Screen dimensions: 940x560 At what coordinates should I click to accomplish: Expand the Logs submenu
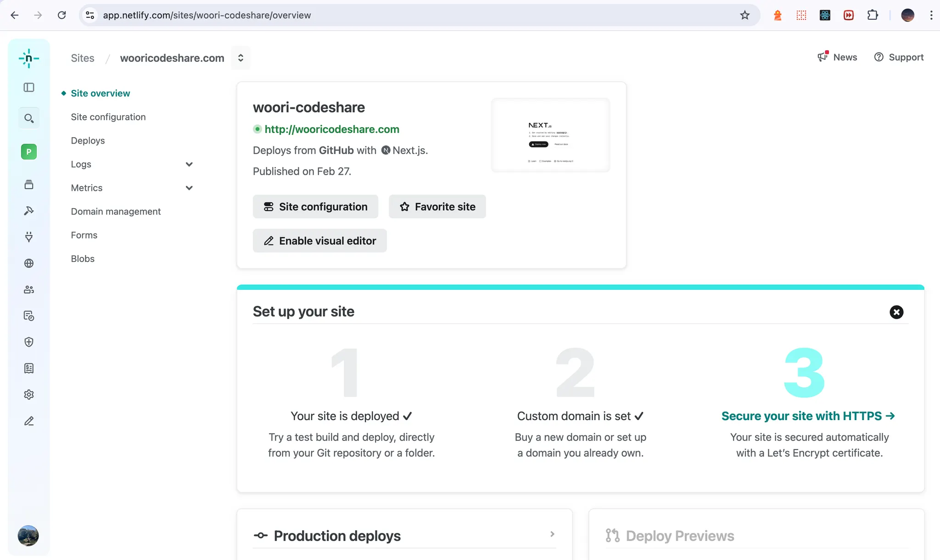click(x=189, y=164)
